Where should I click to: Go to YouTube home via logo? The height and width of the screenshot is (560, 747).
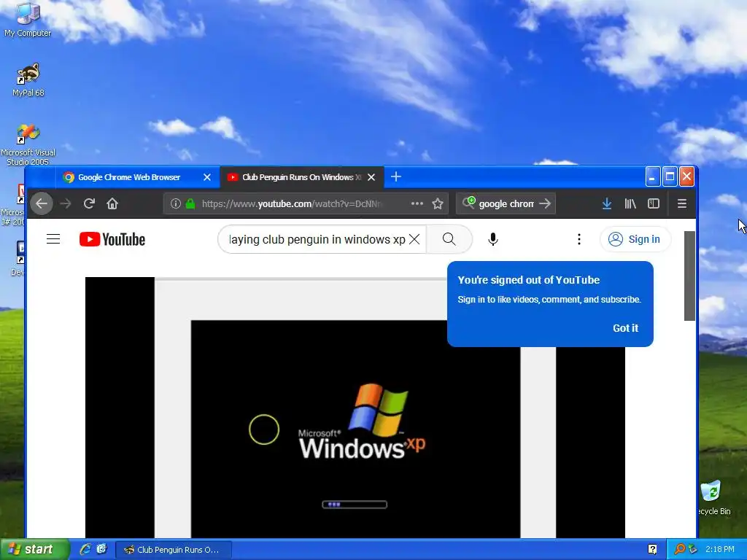tap(112, 239)
